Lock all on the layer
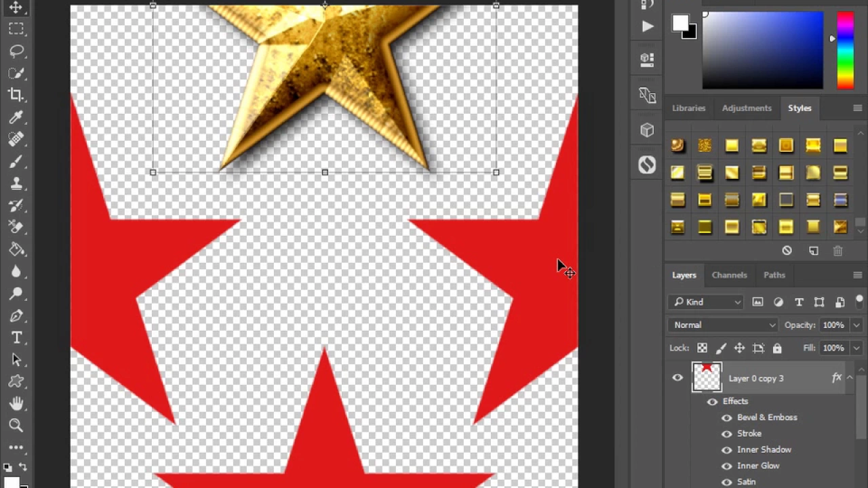This screenshot has width=868, height=488. pyautogui.click(x=777, y=348)
